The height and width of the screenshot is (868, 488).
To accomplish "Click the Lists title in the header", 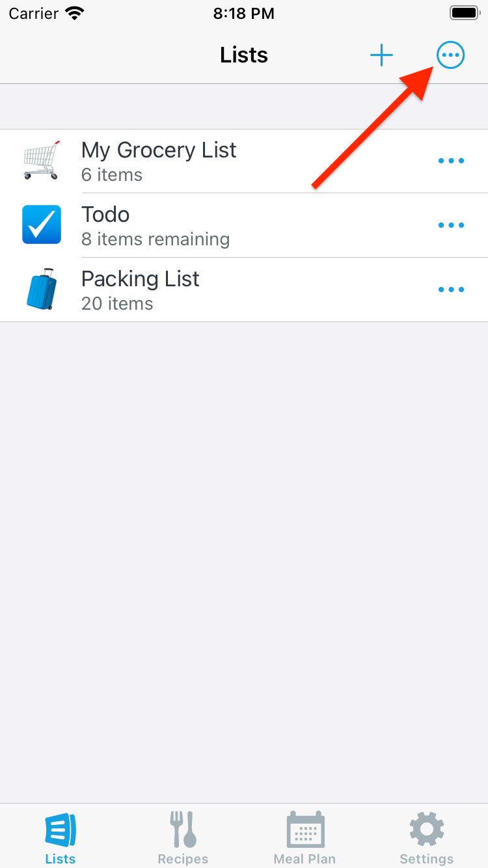I will click(244, 55).
